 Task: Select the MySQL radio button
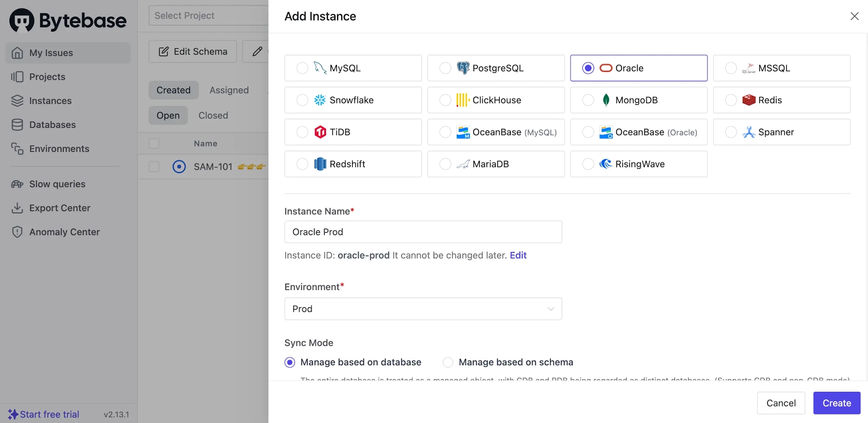click(x=302, y=68)
